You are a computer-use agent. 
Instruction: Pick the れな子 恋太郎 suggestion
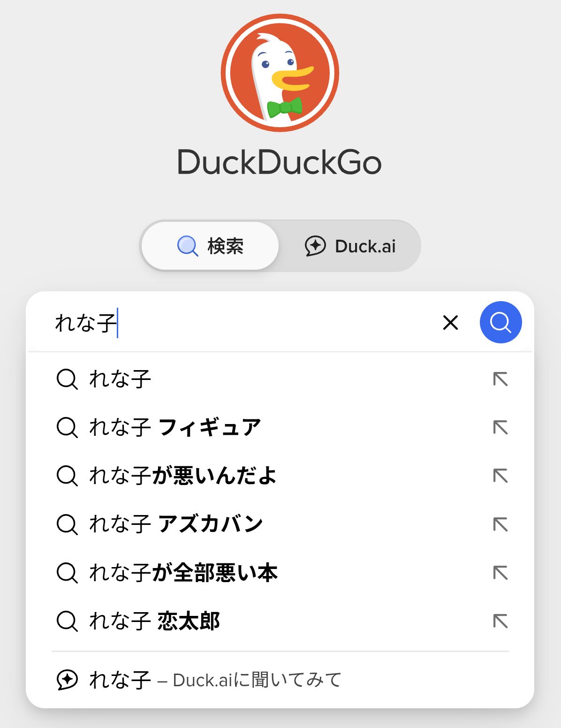click(x=154, y=621)
